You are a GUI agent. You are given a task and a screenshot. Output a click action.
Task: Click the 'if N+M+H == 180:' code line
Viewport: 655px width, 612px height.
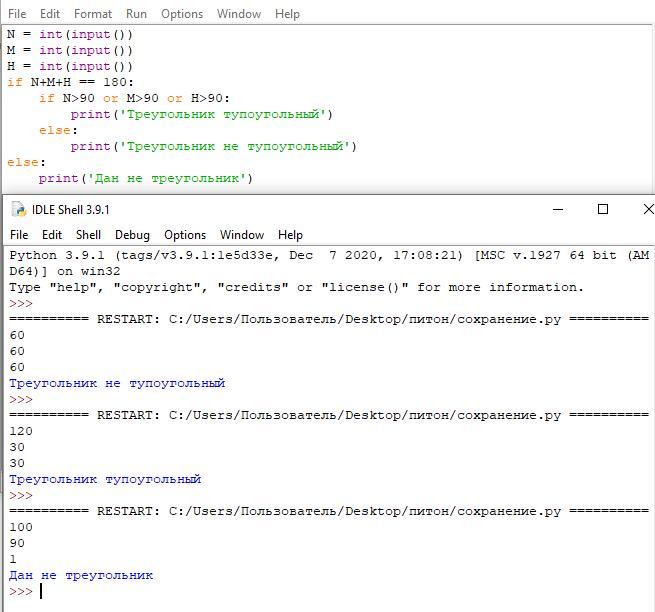click(70, 82)
